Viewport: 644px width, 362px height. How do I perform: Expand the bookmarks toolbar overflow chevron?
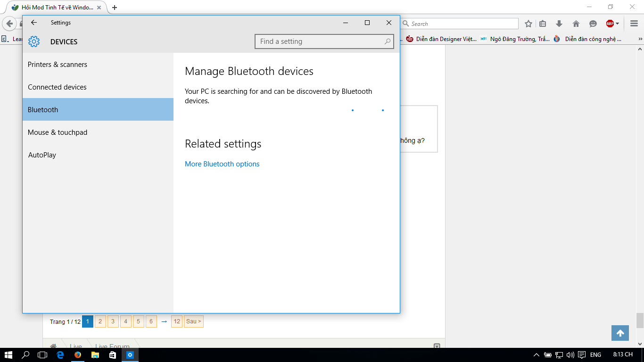point(640,39)
